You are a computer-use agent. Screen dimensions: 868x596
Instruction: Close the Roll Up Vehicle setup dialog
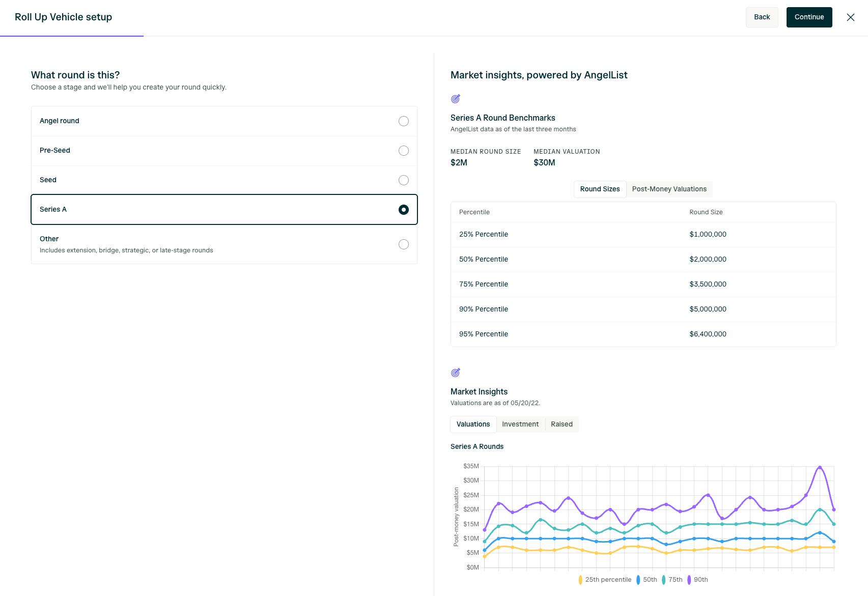pos(850,17)
